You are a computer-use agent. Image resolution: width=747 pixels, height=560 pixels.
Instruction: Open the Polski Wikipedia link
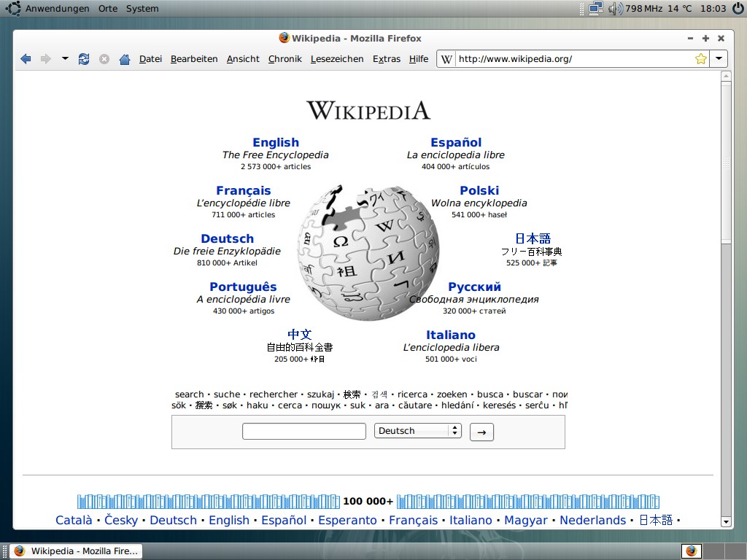pyautogui.click(x=479, y=190)
